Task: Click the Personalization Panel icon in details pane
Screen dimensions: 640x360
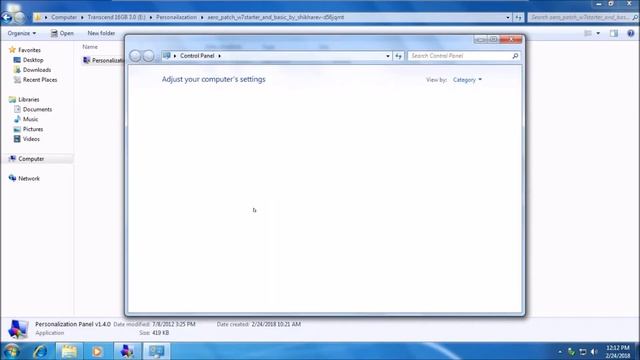Action: pos(18,329)
